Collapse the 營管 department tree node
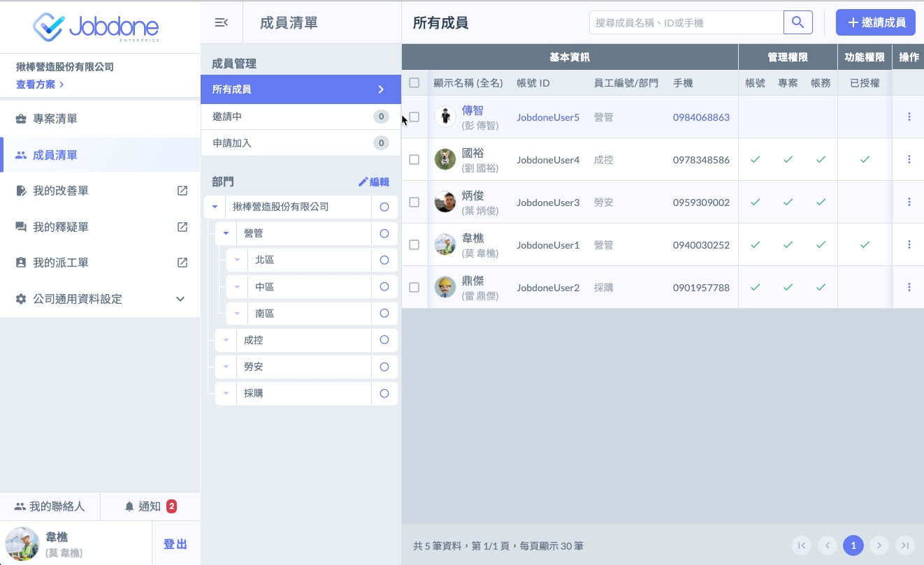 [226, 233]
